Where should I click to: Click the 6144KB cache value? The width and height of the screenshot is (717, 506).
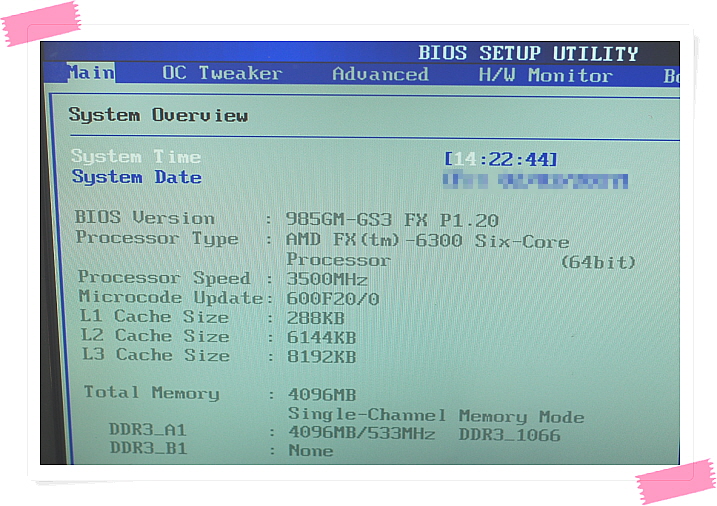tap(321, 337)
